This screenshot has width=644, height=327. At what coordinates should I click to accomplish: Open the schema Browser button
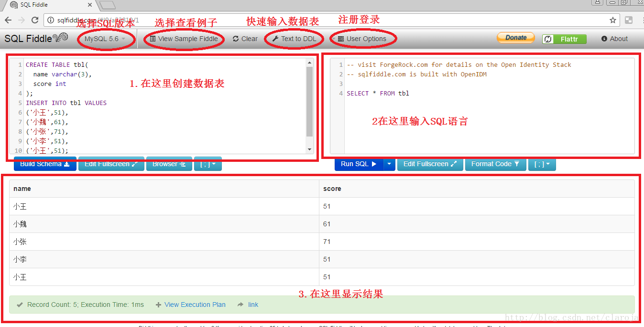point(169,164)
